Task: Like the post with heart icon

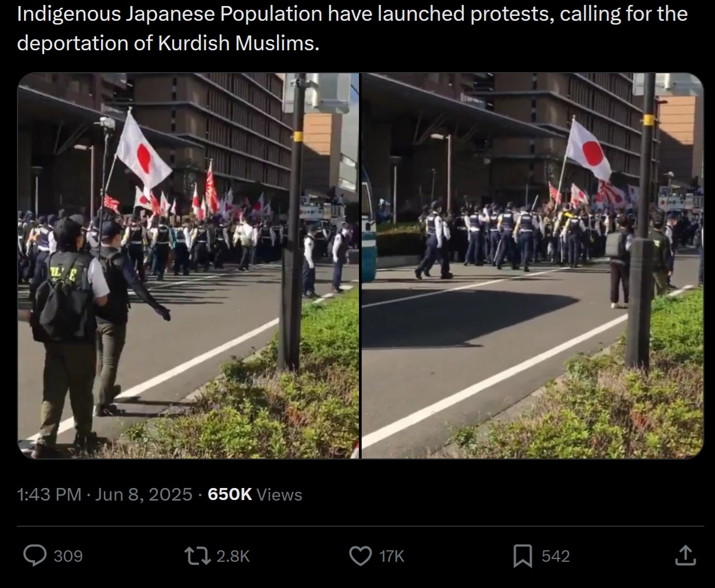Action: (360, 556)
